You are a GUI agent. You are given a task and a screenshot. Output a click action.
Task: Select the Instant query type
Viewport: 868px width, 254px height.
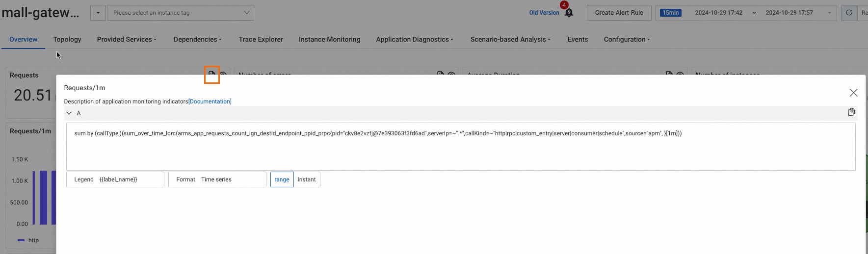tap(307, 179)
